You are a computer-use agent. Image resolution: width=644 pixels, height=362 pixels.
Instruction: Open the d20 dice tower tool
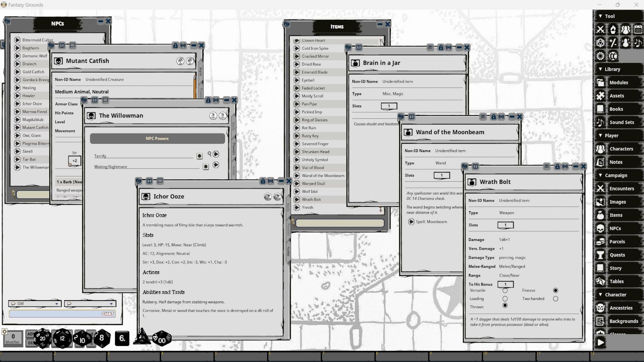point(600,43)
